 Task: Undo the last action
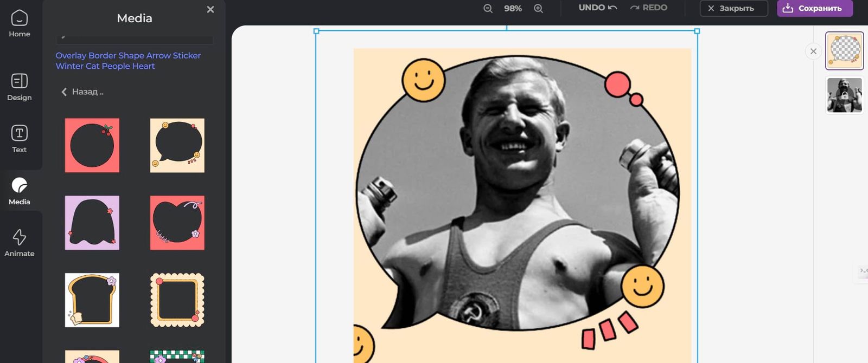pos(597,8)
